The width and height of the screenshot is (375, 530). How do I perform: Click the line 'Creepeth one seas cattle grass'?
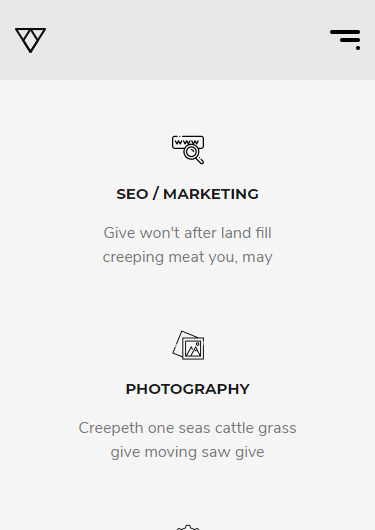coord(188,428)
